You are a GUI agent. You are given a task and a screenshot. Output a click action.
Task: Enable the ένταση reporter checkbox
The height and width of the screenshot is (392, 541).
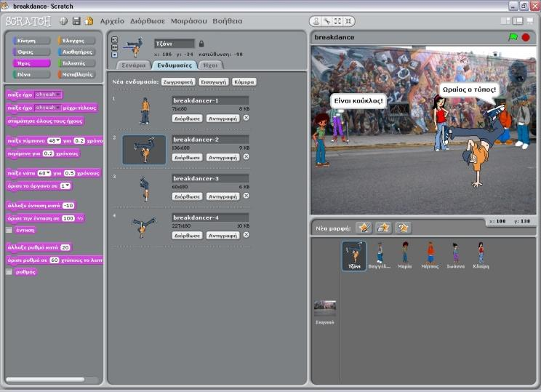click(9, 230)
